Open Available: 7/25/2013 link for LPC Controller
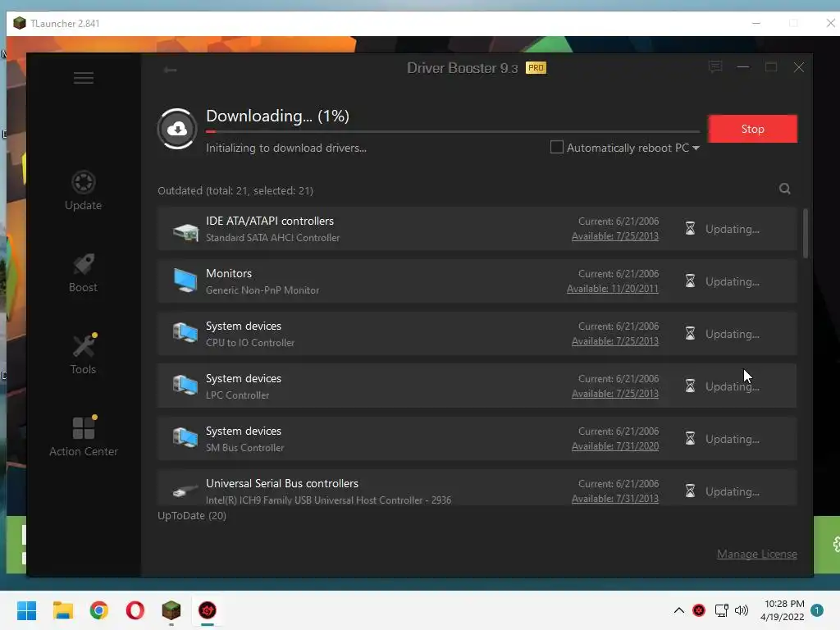 coord(615,394)
